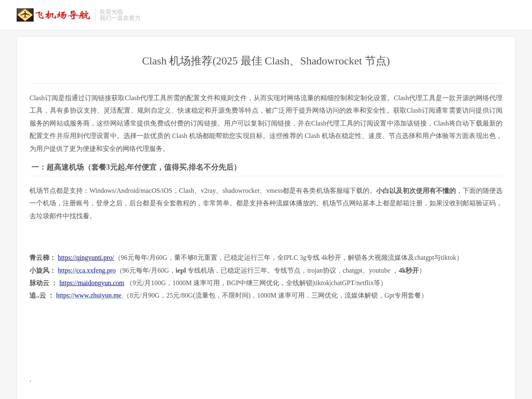Screen dimensions: 532x399
Task: Click the 9元/月100G description for 脉动云
Action: click(x=256, y=283)
